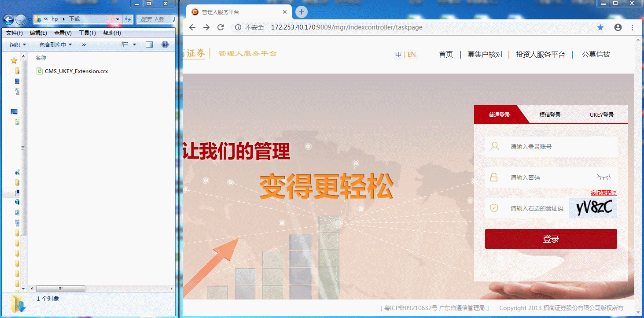The height and width of the screenshot is (318, 644).
Task: Switch to the 短信登录 tab
Action: (x=550, y=115)
